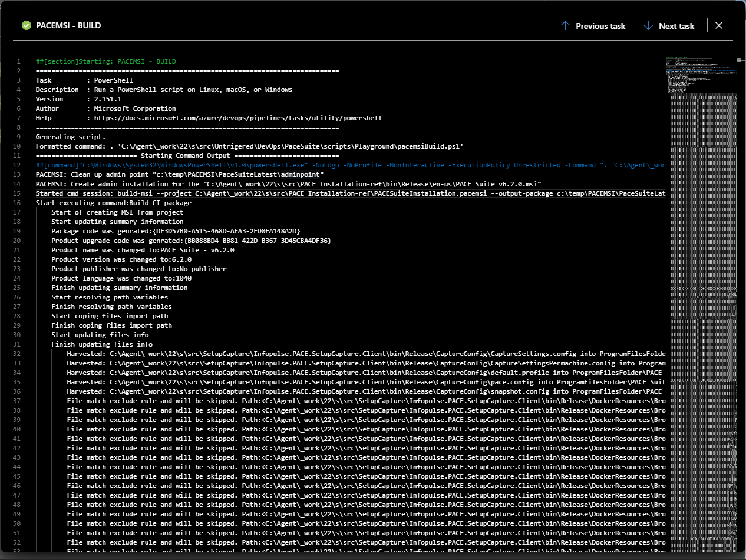Click 'Start of creating MSI from project'
Image resolution: width=746 pixels, height=560 pixels.
[117, 212]
